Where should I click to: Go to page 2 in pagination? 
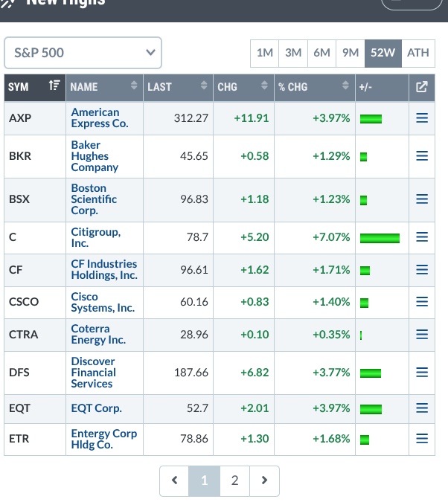click(x=234, y=480)
